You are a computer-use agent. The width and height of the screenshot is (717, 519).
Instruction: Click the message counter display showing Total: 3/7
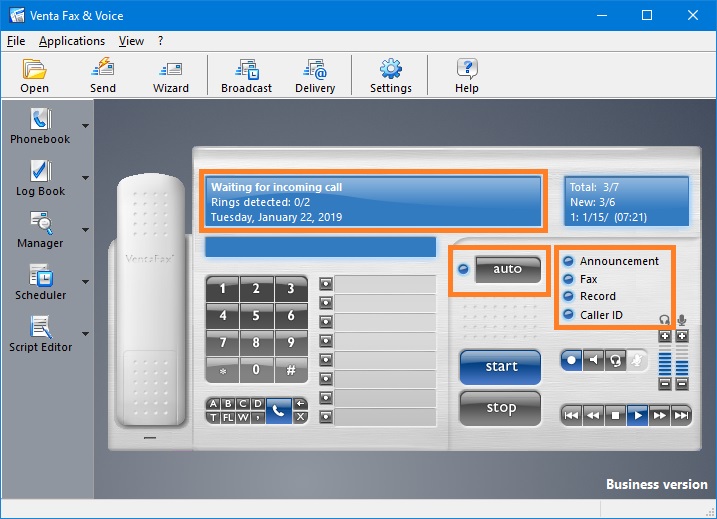(x=626, y=202)
